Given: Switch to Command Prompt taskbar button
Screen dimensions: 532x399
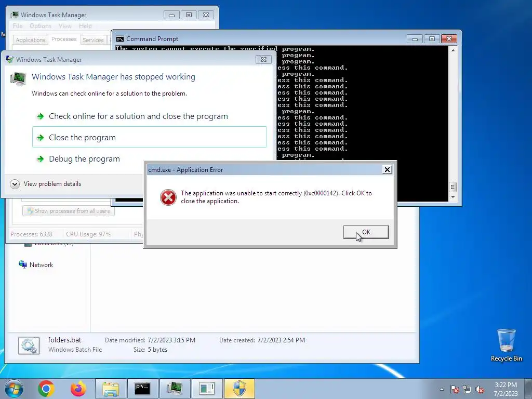Looking at the screenshot, I should point(142,389).
